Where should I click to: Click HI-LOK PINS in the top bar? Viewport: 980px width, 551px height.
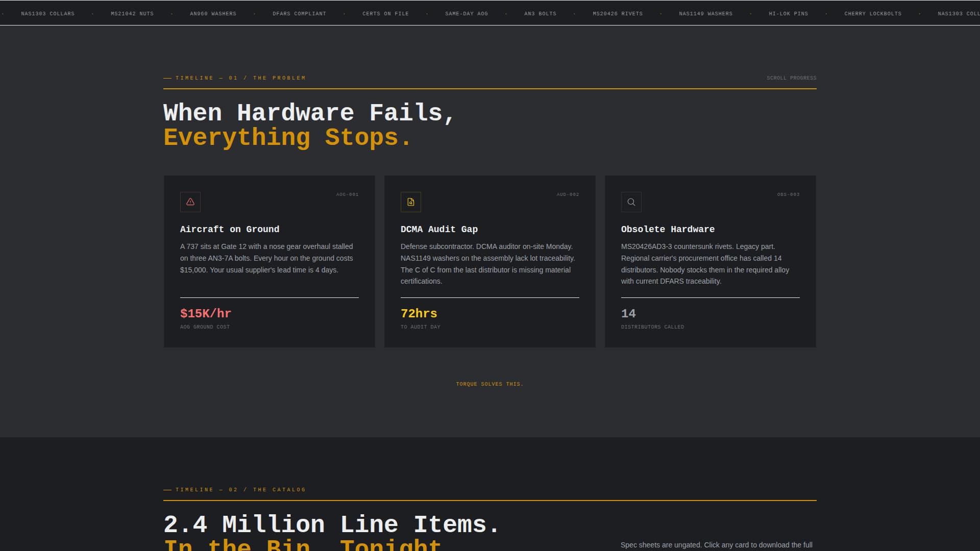point(788,14)
